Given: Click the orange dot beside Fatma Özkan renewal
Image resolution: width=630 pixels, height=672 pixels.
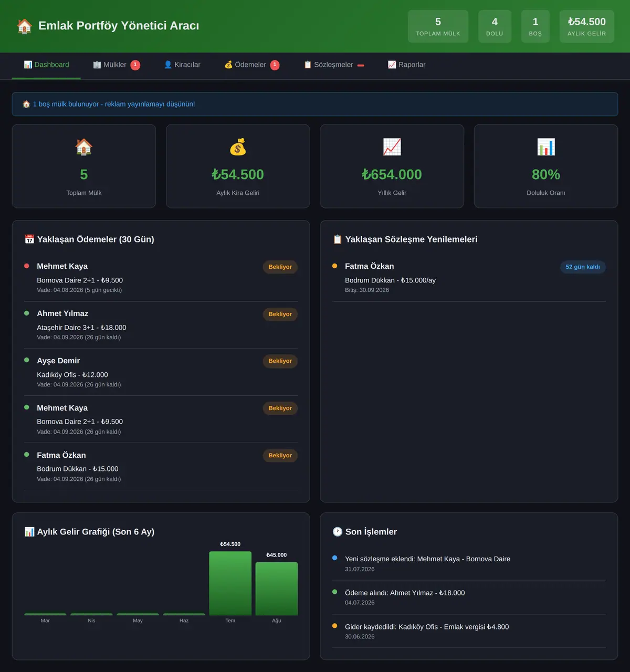Looking at the screenshot, I should pos(335,266).
